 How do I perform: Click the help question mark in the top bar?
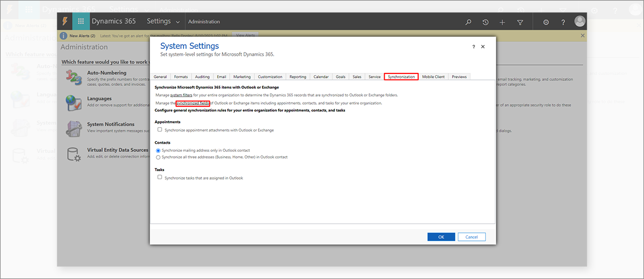563,22
